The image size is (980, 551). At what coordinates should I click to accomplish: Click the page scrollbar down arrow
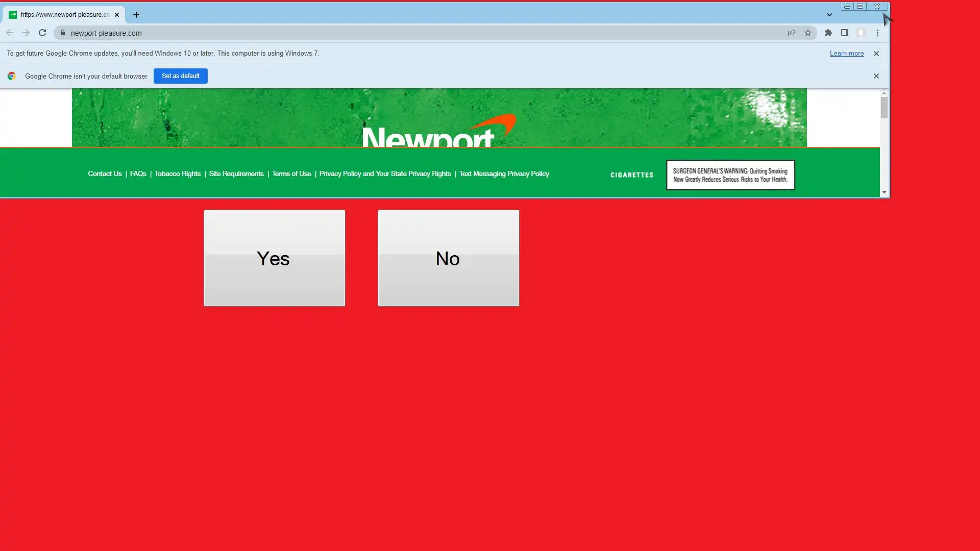tap(884, 193)
